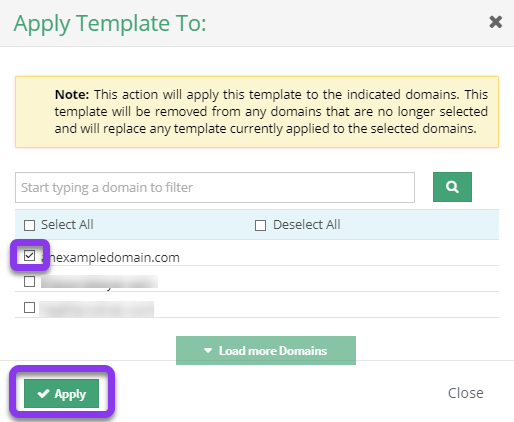The width and height of the screenshot is (514, 422).
Task: Click the checkmark icon on the Apply button
Action: point(43,394)
